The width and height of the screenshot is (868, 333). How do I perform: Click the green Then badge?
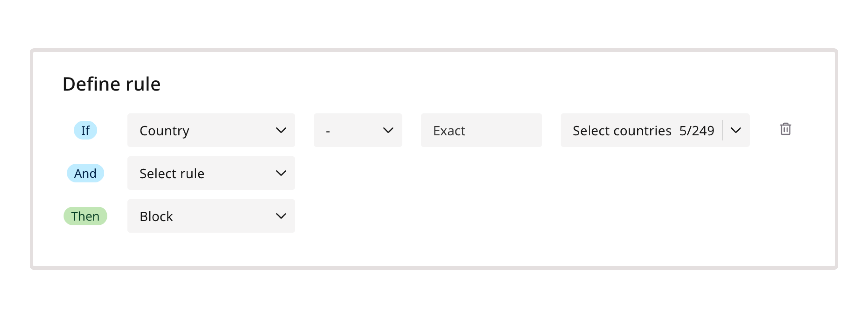coord(85,216)
